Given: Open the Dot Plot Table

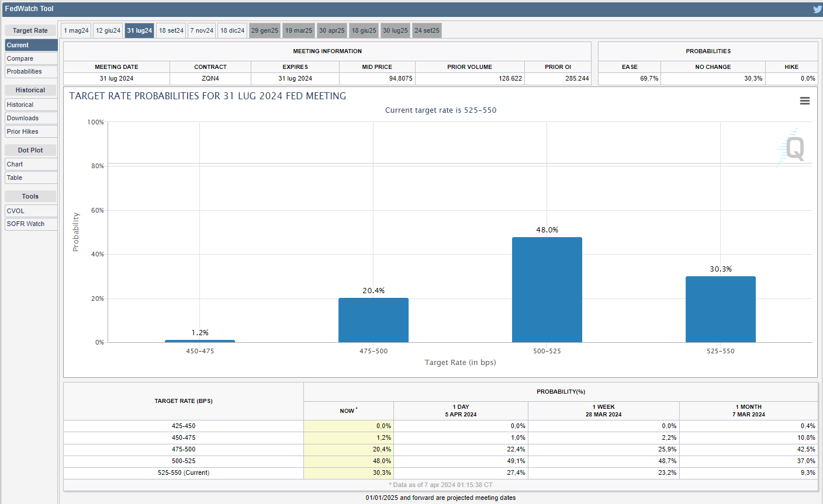Looking at the screenshot, I should point(31,178).
